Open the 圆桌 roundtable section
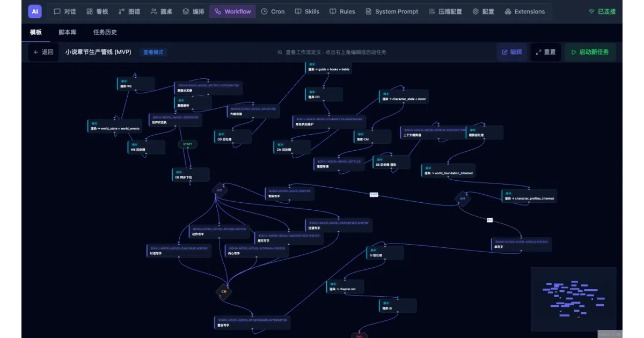 click(x=162, y=11)
